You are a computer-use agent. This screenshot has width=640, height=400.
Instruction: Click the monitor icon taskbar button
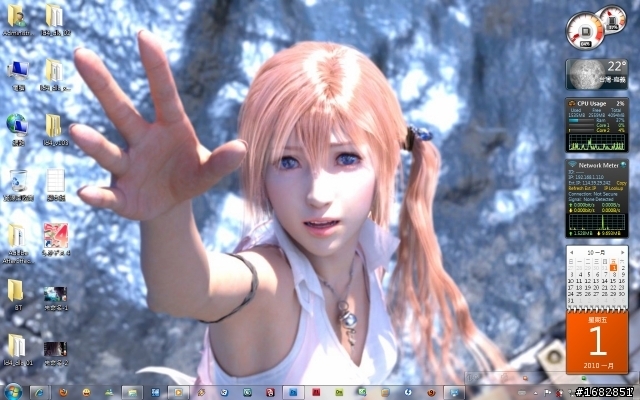(454, 392)
